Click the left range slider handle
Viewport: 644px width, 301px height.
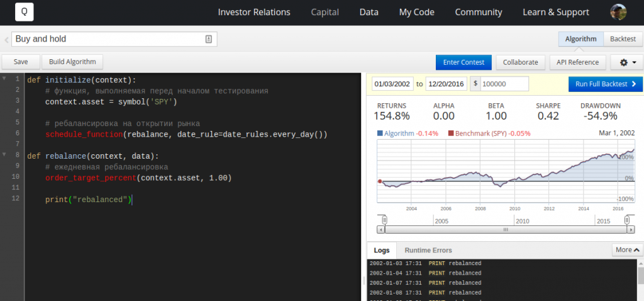(x=384, y=220)
